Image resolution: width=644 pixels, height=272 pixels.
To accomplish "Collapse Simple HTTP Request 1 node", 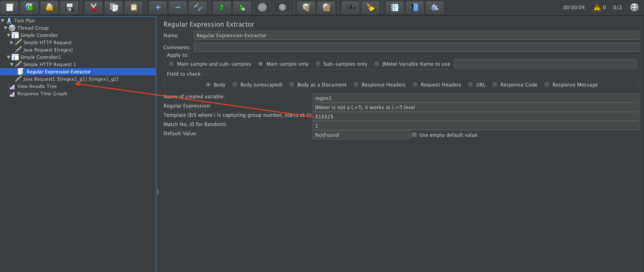I will [12, 64].
